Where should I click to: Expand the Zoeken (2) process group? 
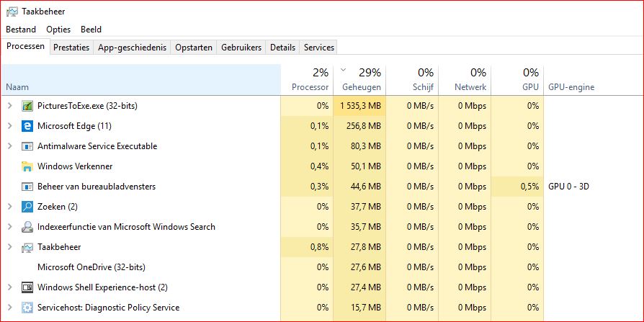9,207
